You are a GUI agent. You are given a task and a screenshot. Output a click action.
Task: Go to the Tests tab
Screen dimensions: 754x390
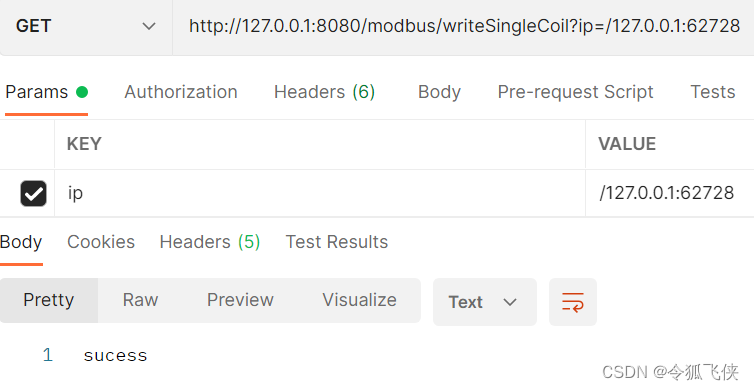click(x=713, y=92)
